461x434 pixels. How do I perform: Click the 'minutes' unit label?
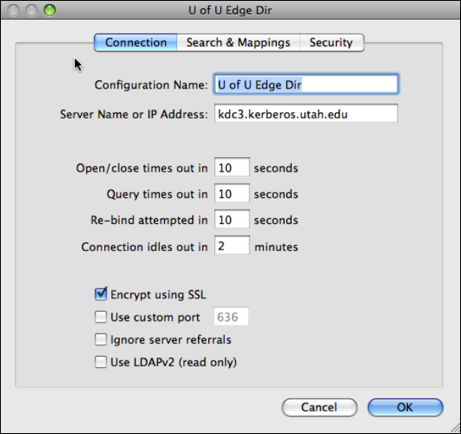click(276, 247)
